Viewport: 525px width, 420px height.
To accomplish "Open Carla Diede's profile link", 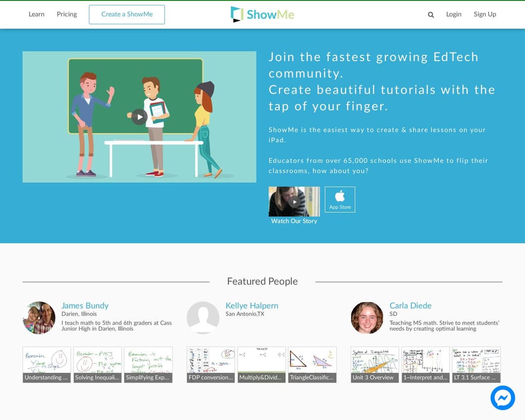I will click(410, 305).
